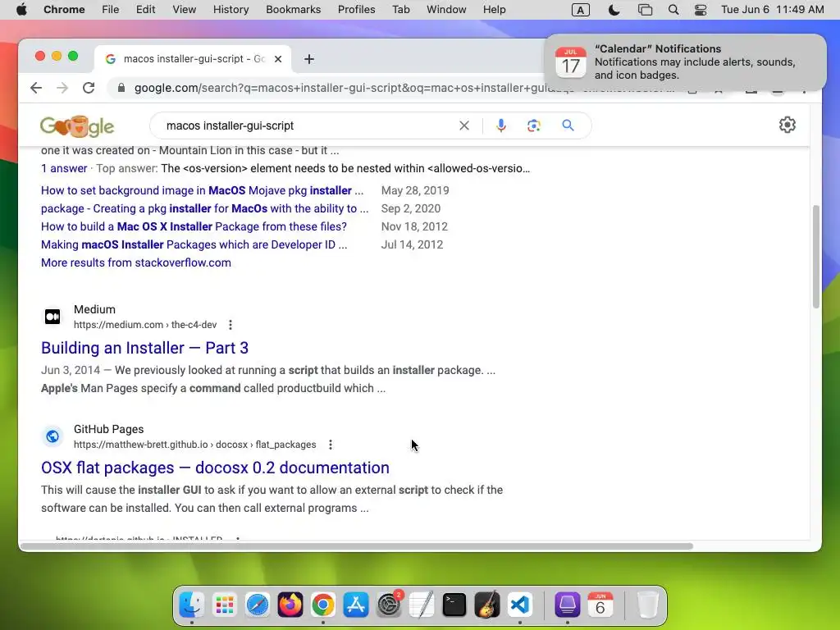Open How to set background image in MacOS Mojave link
This screenshot has height=630, width=840.
[202, 190]
